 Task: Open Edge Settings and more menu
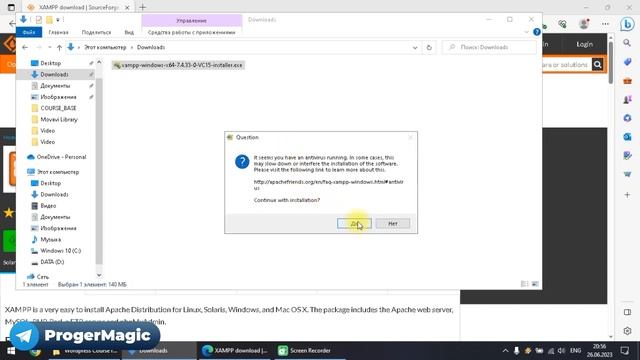coord(605,24)
